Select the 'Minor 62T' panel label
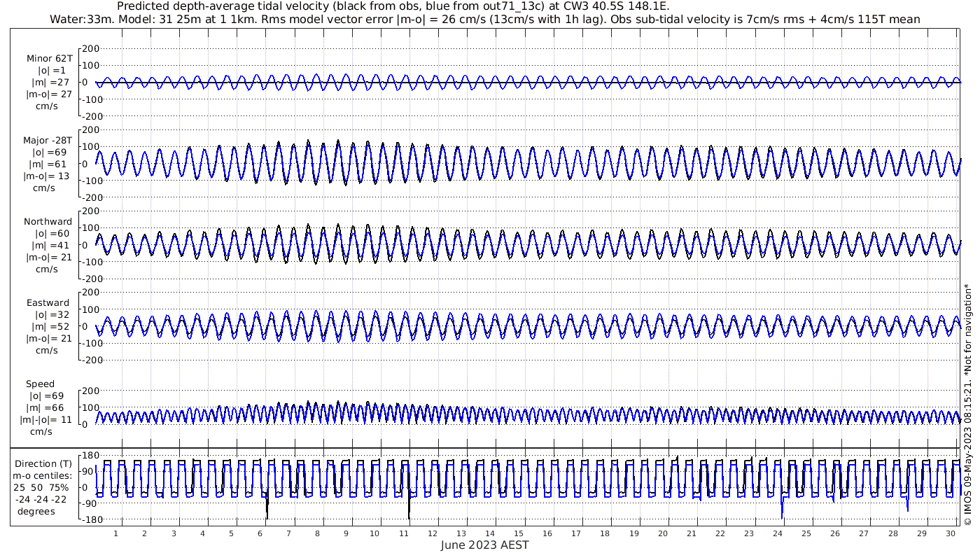This screenshot has height=560, width=980. (49, 58)
